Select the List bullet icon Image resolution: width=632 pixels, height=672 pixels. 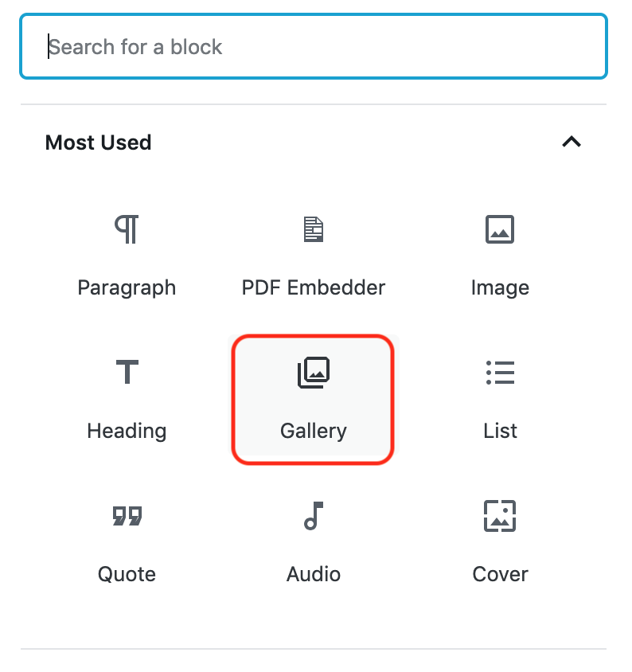(500, 373)
